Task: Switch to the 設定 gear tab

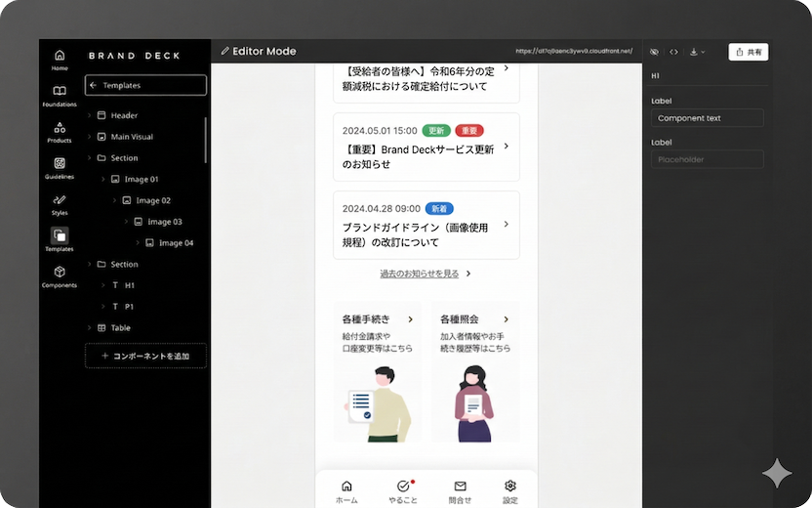Action: pos(510,491)
